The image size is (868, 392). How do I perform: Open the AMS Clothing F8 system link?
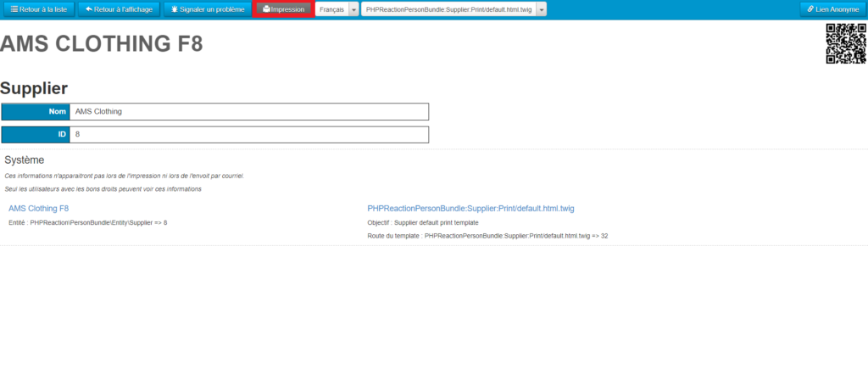38,208
